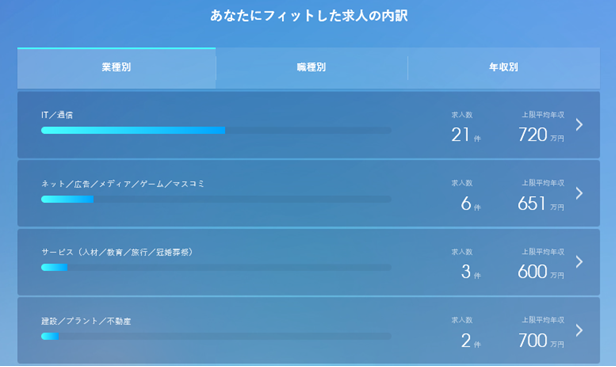Expand the 建設／プラント／不動産 row chevron arrow

coord(579,330)
